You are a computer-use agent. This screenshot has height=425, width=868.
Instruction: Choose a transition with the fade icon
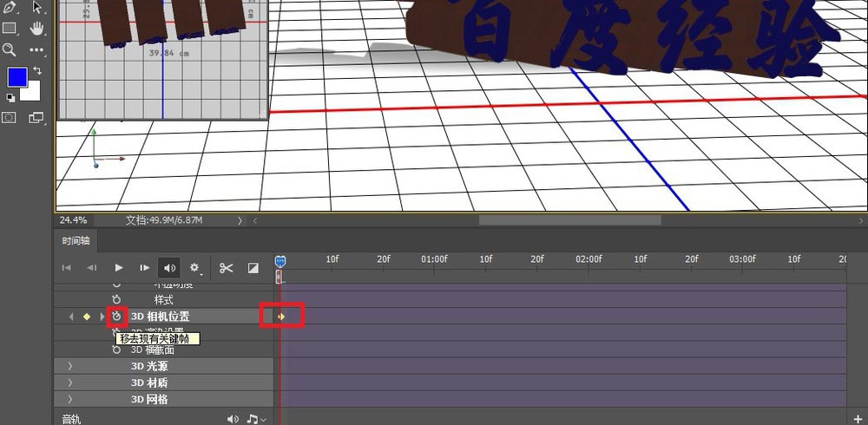coord(253,268)
